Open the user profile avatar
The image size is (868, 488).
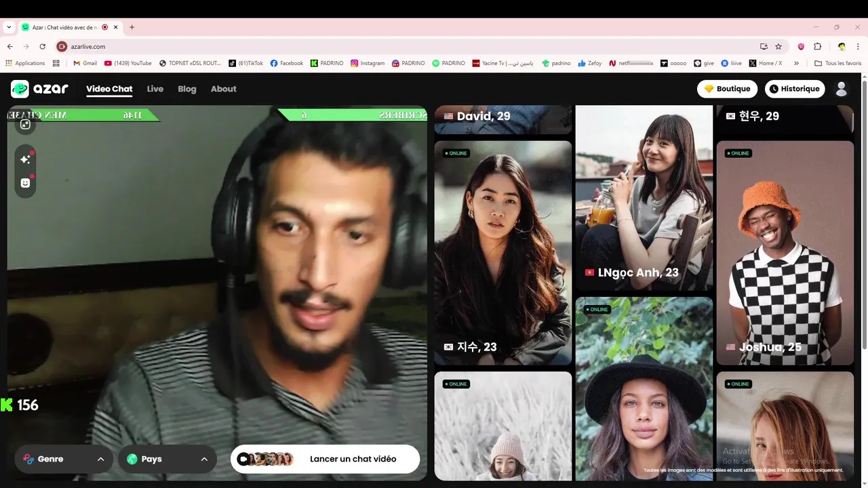pos(842,89)
